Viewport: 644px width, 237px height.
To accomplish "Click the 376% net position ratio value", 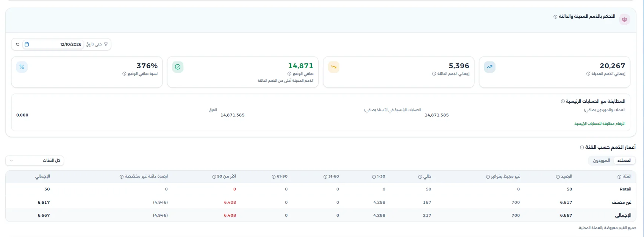I will tap(147, 66).
